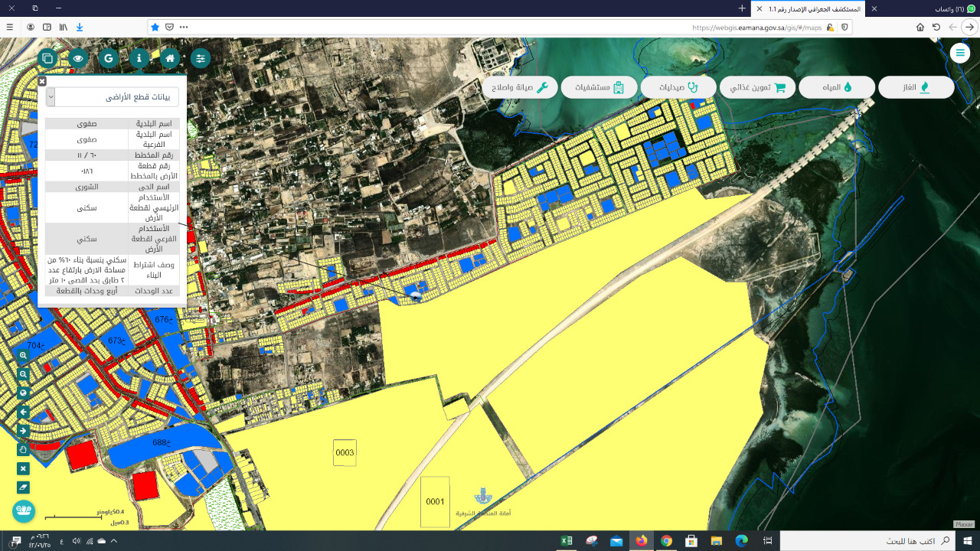Screen dimensions: 980x551
Task: Open the home icon in map toolbar
Action: (170, 58)
